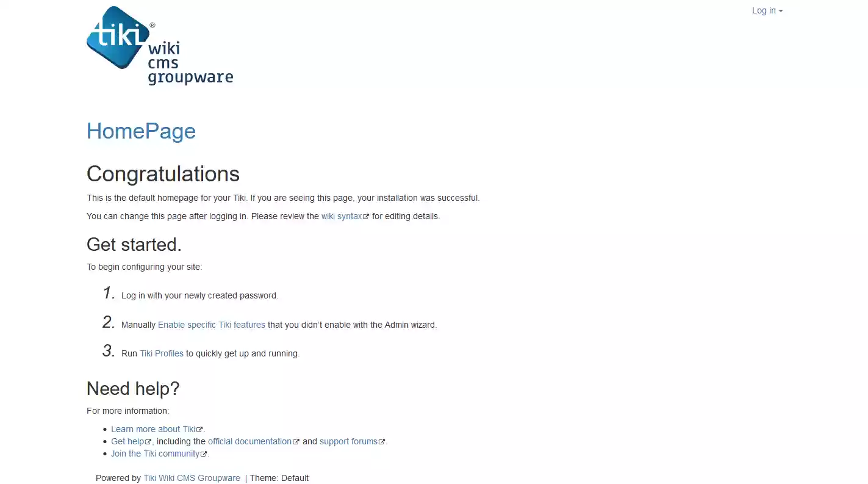The height and width of the screenshot is (484, 868).
Task: Click Tiki Wiki CMS Groupware in the footer
Action: coord(192,477)
